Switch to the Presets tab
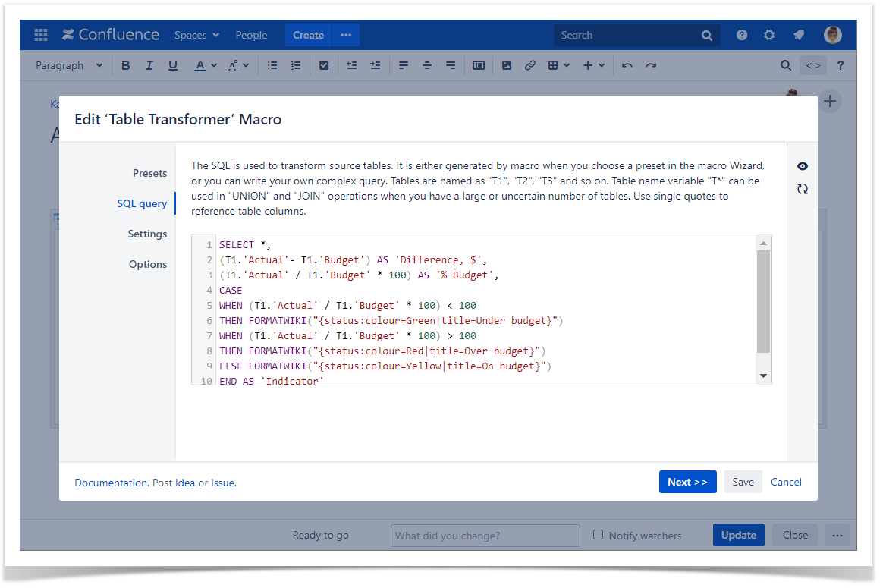883x588 pixels. 149,173
